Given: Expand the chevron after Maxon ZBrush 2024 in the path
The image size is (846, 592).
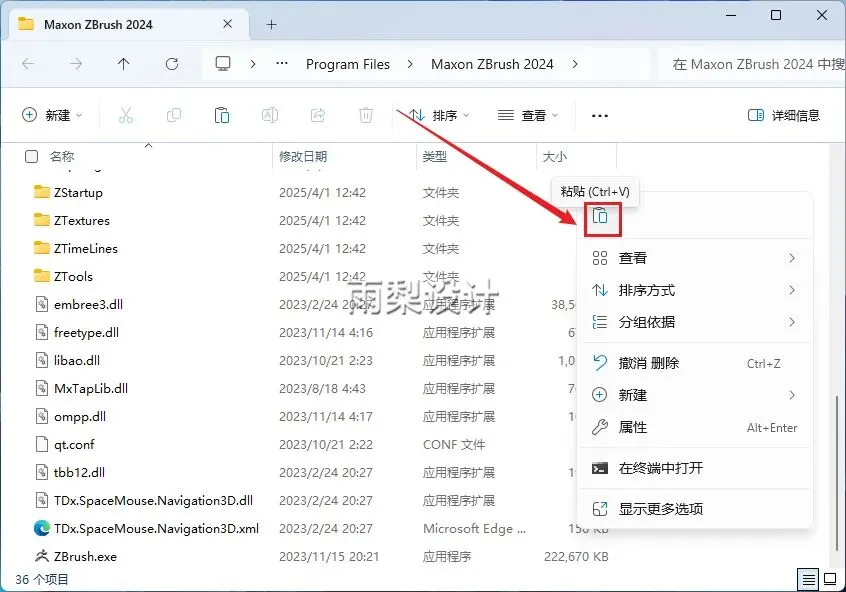Looking at the screenshot, I should 575,64.
